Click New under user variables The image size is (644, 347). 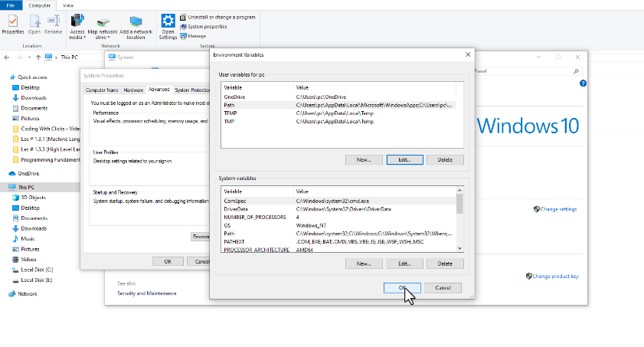tap(364, 160)
